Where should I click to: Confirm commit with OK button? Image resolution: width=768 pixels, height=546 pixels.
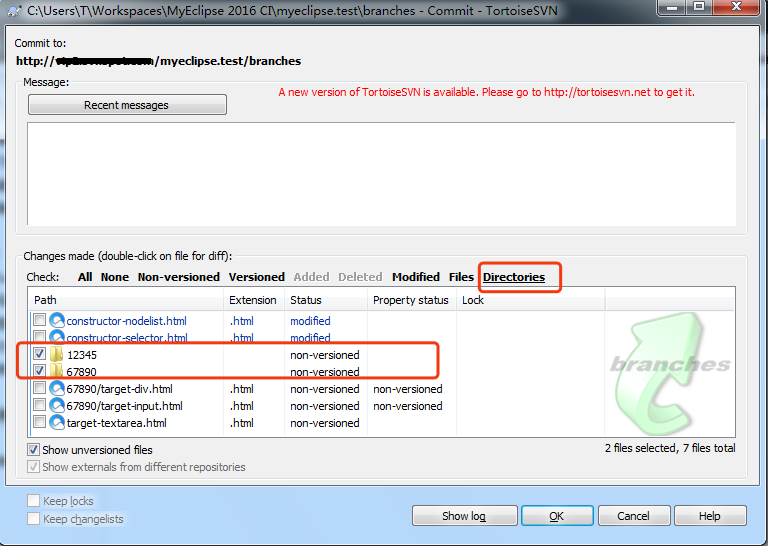coord(557,516)
